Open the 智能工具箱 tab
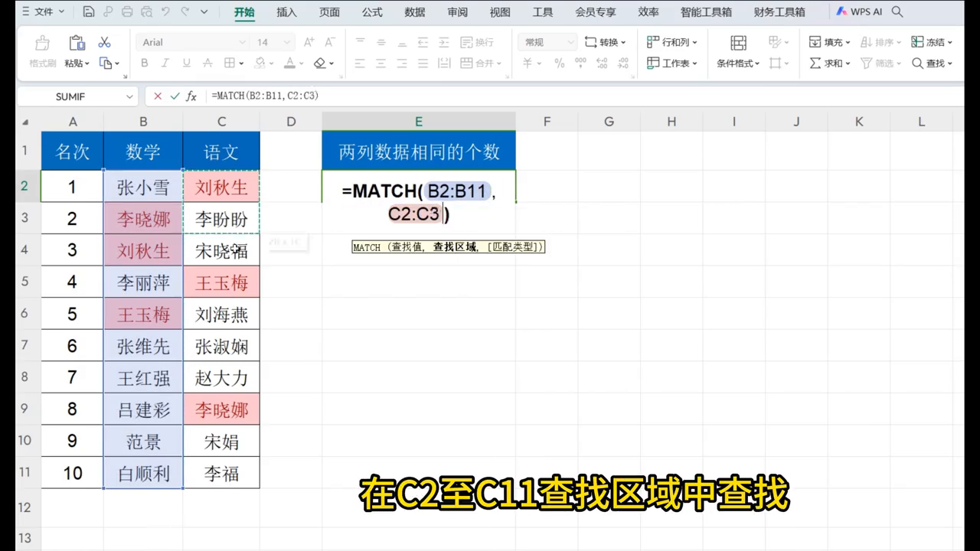 coord(706,12)
